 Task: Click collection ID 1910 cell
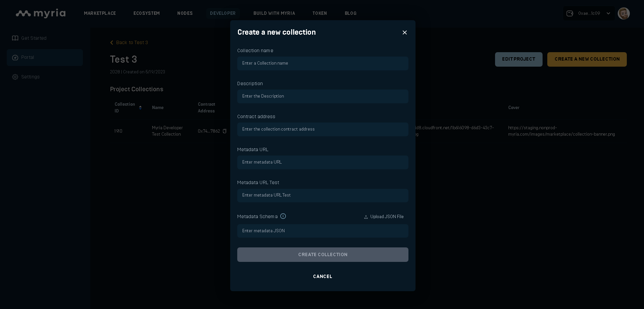coord(118,131)
